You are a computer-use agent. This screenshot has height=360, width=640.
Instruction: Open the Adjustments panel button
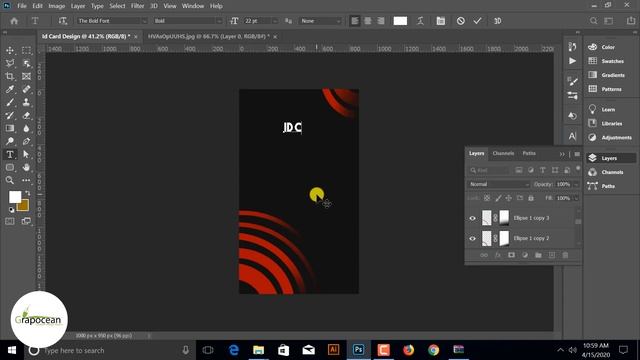610,138
